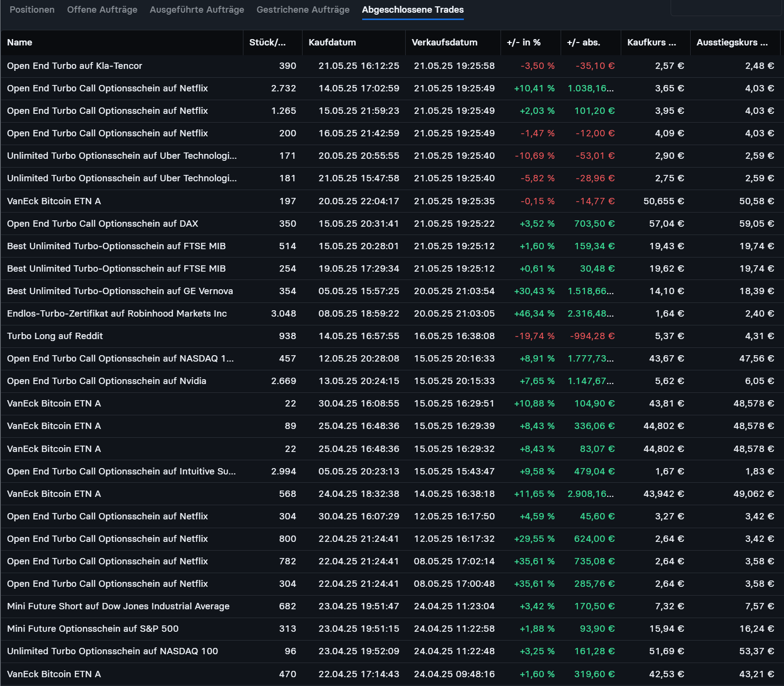Select the Turbo Long auf Reddit row
Image resolution: width=784 pixels, height=686 pixels.
click(392, 336)
